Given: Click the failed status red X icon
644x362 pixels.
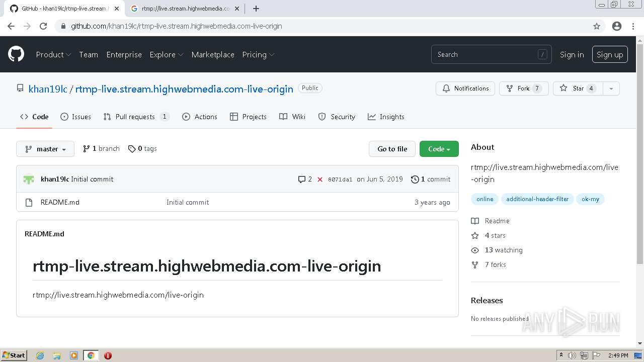Looking at the screenshot, I should tap(320, 179).
